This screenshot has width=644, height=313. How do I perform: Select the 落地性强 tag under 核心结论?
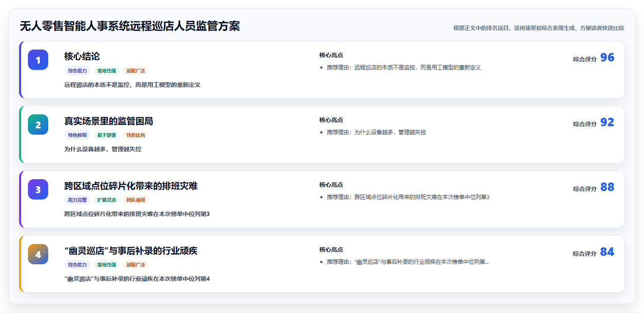[x=107, y=71]
